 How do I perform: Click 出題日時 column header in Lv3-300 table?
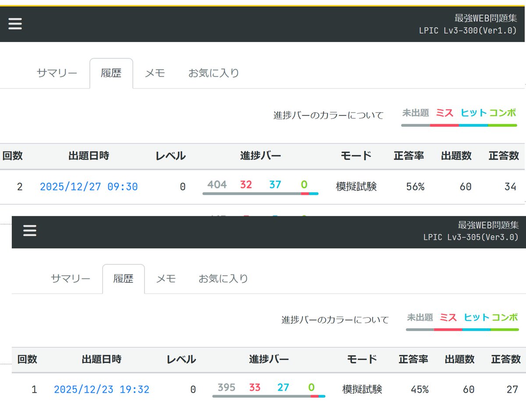click(x=89, y=156)
